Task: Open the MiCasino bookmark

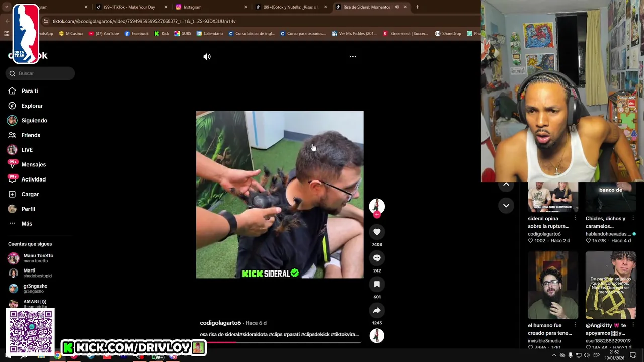Action: pos(71,34)
